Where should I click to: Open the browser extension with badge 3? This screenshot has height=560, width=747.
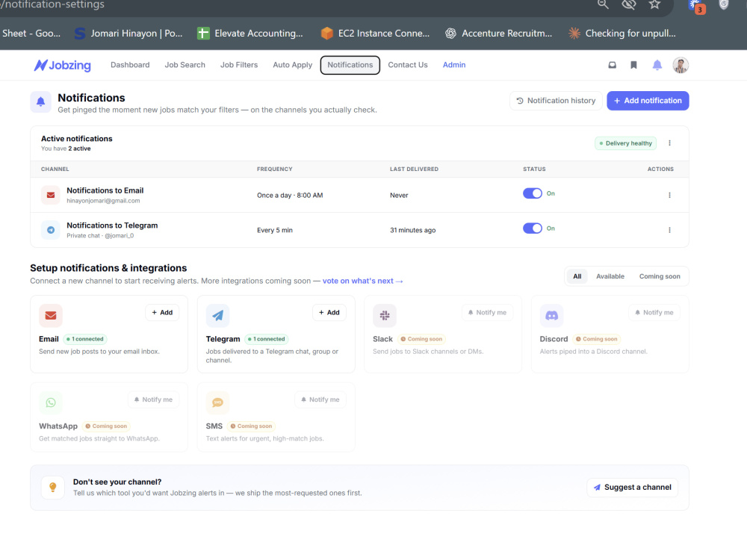click(696, 6)
